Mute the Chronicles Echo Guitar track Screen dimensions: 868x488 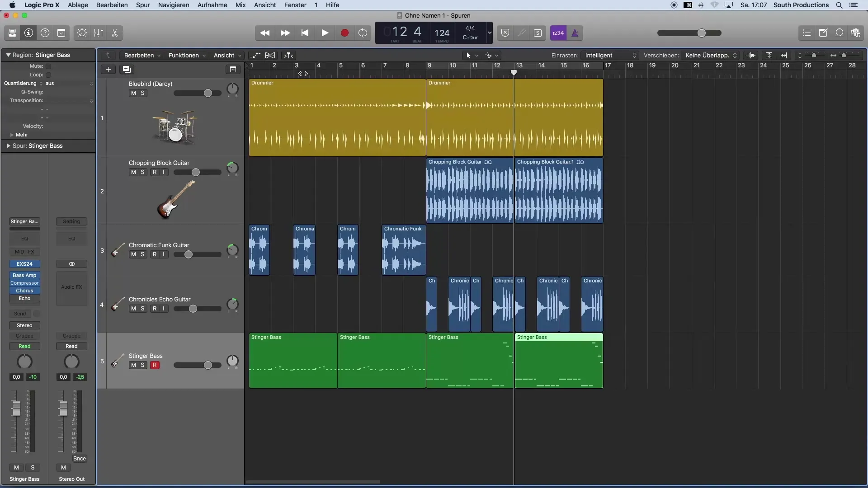click(x=133, y=309)
